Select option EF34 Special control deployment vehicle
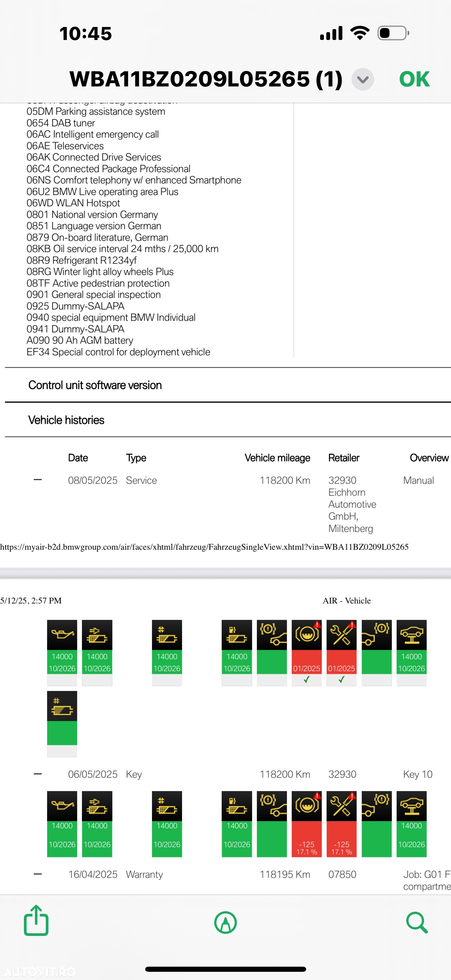 tap(118, 352)
